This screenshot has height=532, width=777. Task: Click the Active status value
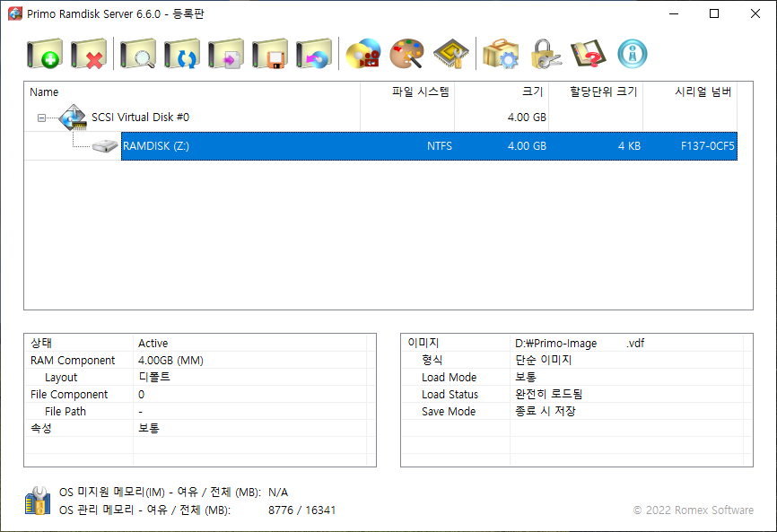coord(153,344)
